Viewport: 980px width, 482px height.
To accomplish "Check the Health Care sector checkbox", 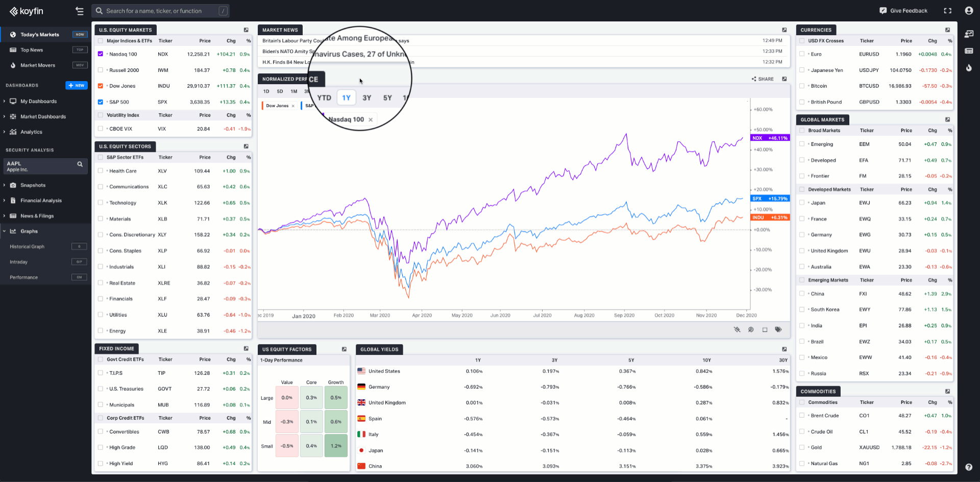I will [101, 171].
